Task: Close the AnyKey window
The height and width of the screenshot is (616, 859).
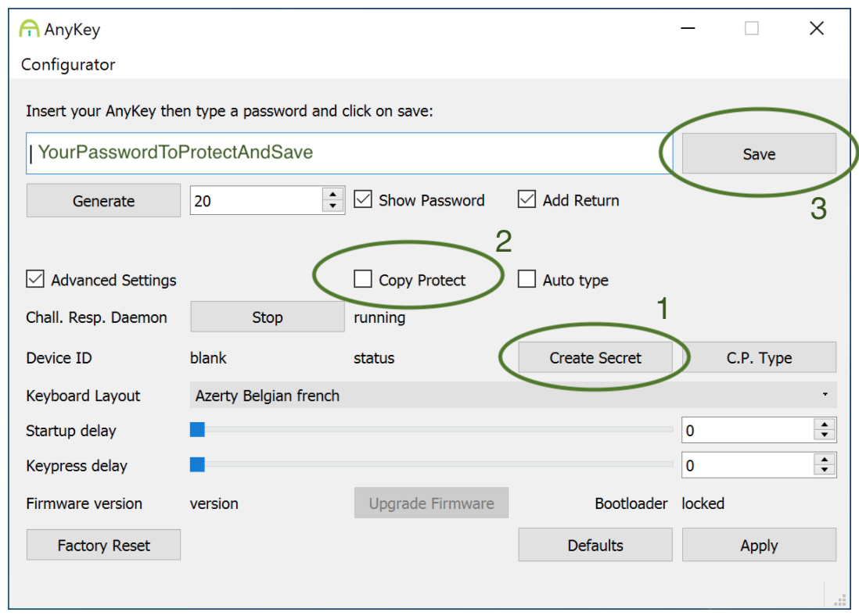Action: pos(816,28)
